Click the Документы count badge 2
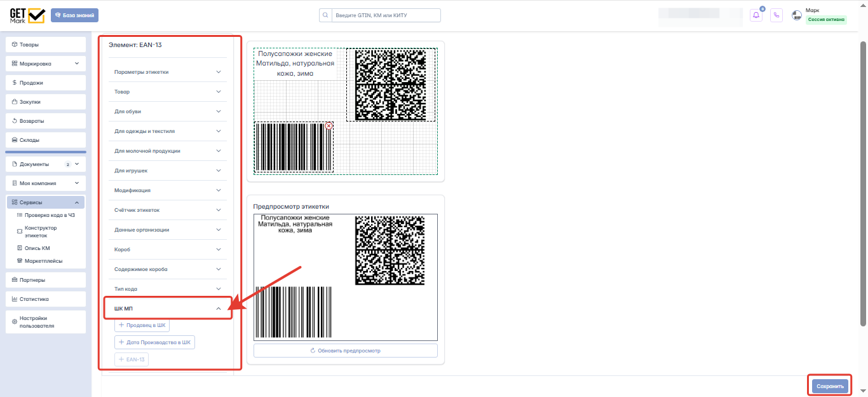 [x=67, y=164]
